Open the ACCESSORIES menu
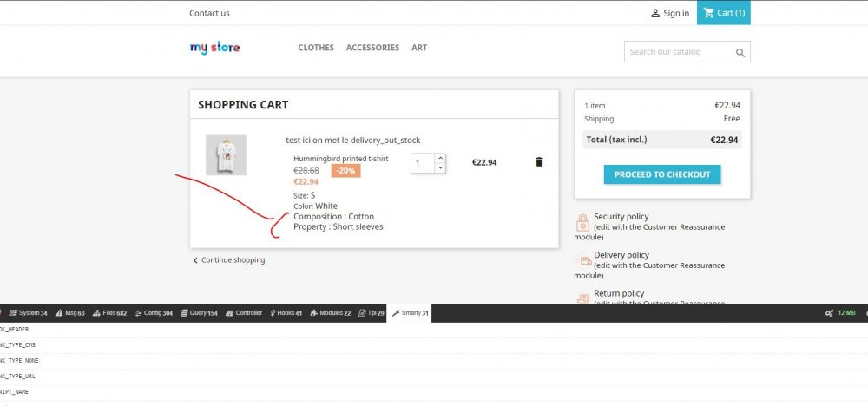Image resolution: width=868 pixels, height=406 pixels. pyautogui.click(x=372, y=48)
